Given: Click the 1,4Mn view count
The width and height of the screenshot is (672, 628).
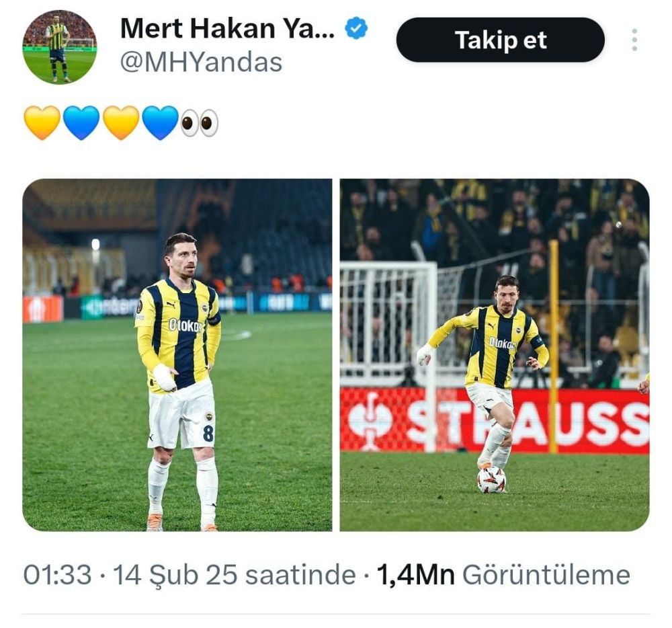Looking at the screenshot, I should click(x=415, y=575).
